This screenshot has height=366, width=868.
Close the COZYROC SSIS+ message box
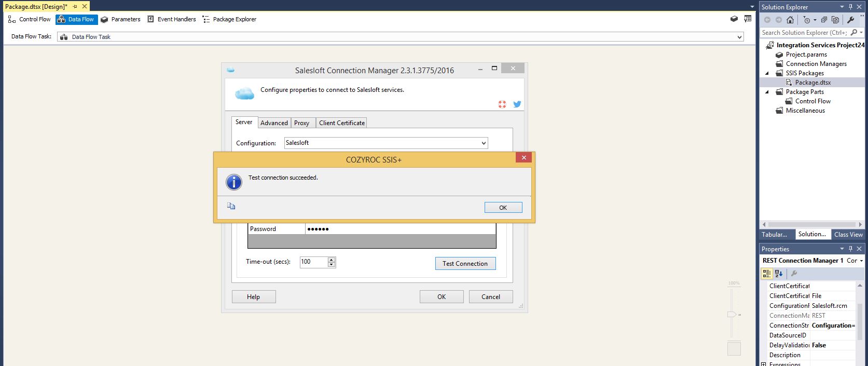click(x=523, y=157)
